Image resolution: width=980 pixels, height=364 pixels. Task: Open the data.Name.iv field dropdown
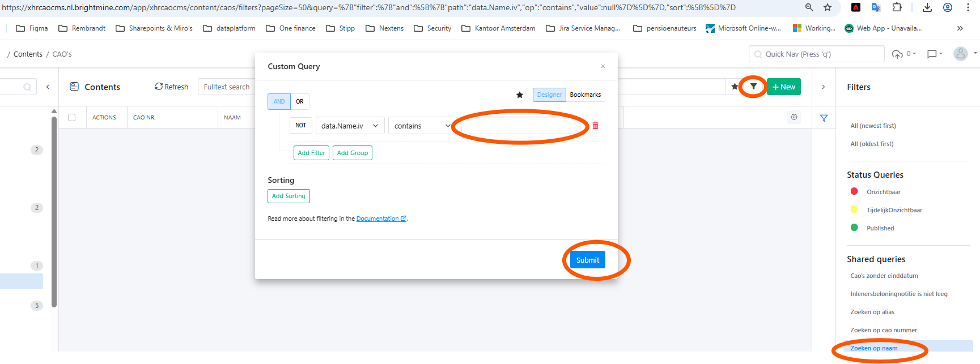349,126
